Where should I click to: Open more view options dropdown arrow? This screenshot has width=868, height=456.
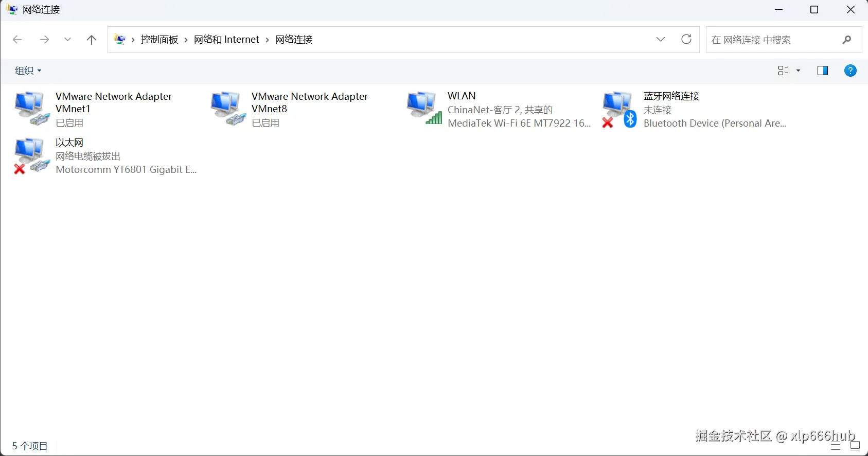click(799, 71)
